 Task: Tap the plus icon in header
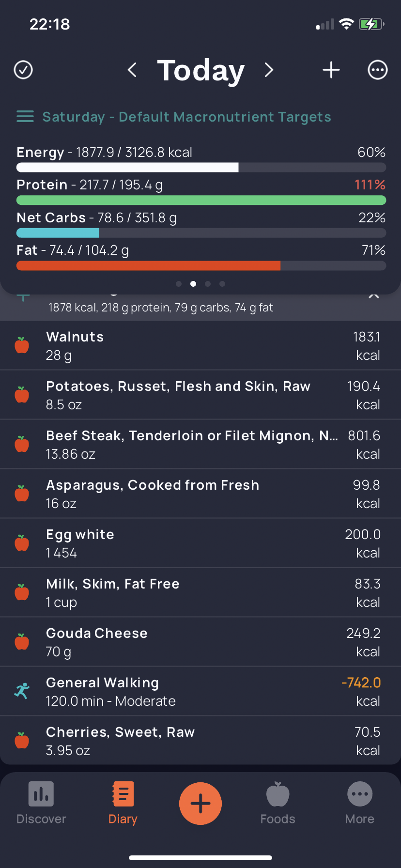(x=331, y=70)
